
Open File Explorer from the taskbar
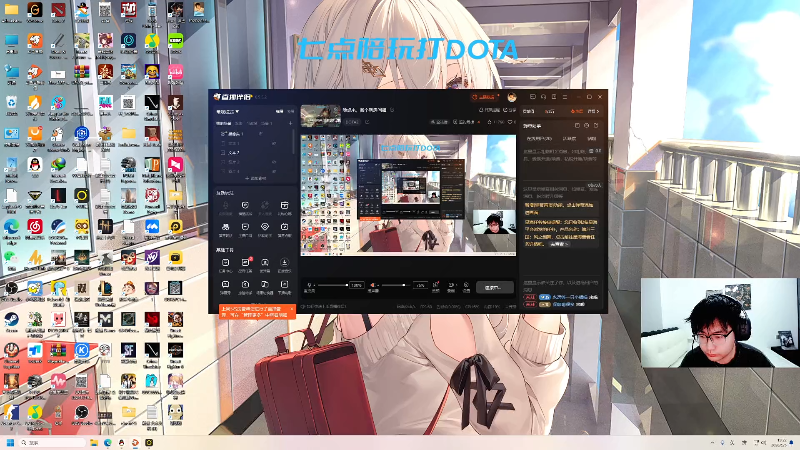pyautogui.click(x=94, y=442)
